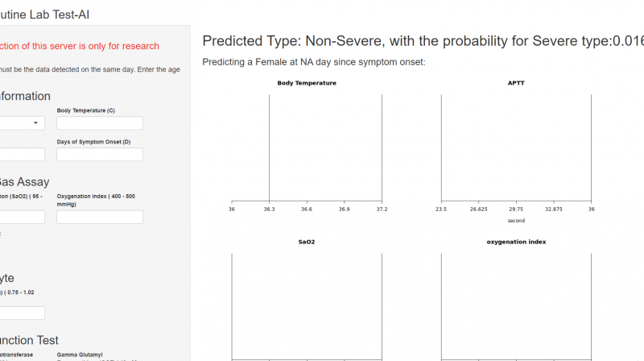Click inside the SaO2 plot area

point(306,306)
